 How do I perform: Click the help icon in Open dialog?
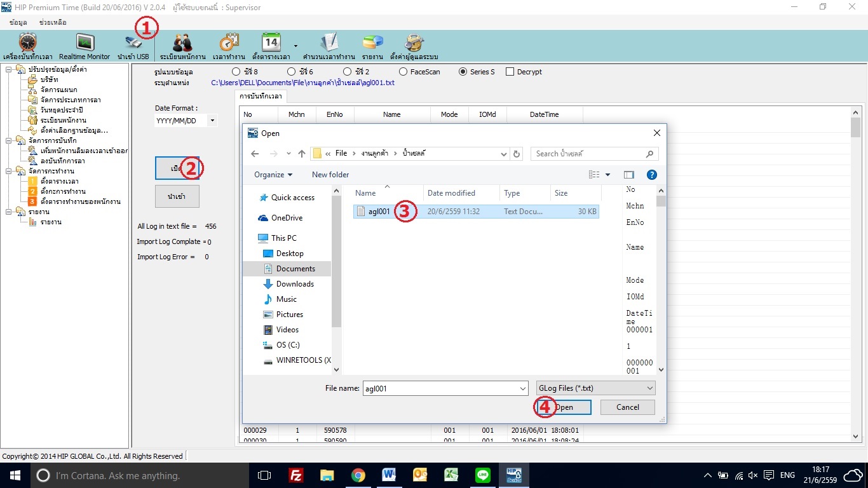click(651, 175)
